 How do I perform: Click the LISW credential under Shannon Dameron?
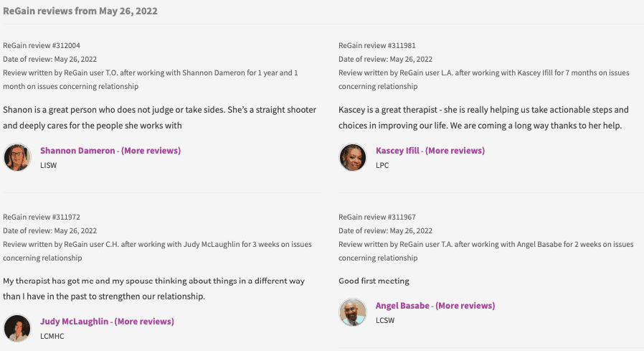point(49,165)
